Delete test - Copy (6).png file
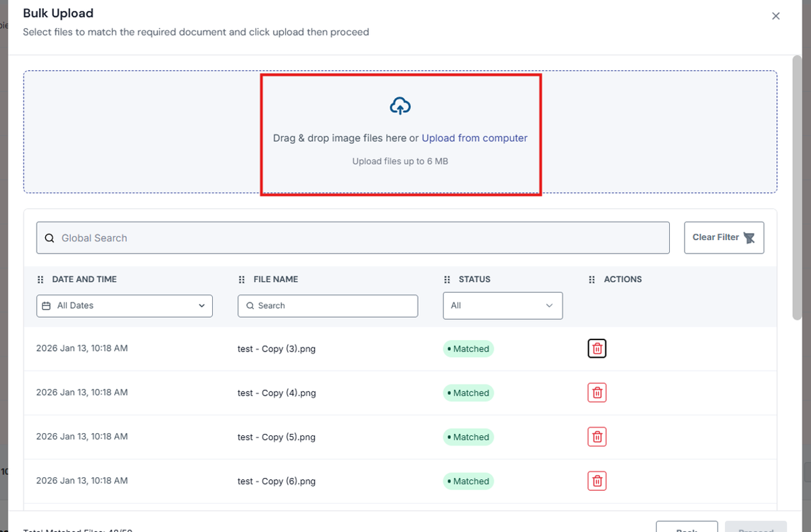811x532 pixels. coord(597,481)
